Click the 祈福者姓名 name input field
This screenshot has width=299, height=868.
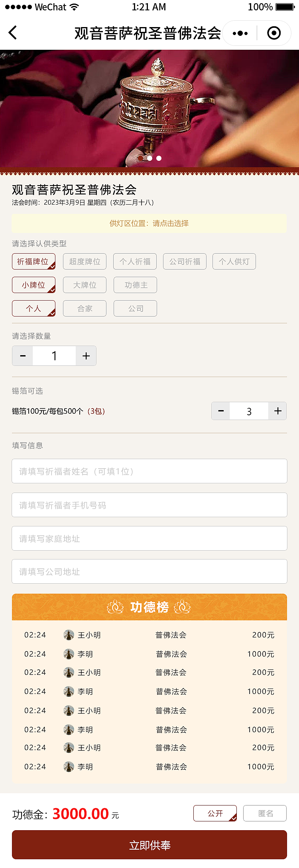(x=149, y=471)
